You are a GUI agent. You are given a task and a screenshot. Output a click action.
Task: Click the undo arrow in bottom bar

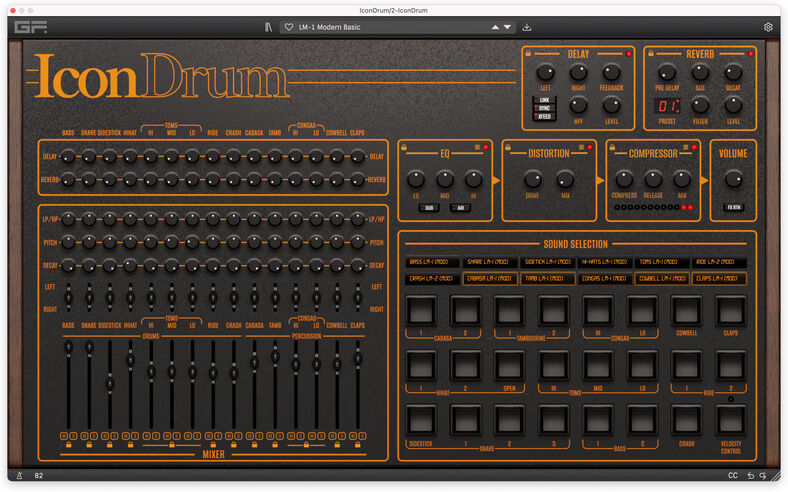[750, 475]
